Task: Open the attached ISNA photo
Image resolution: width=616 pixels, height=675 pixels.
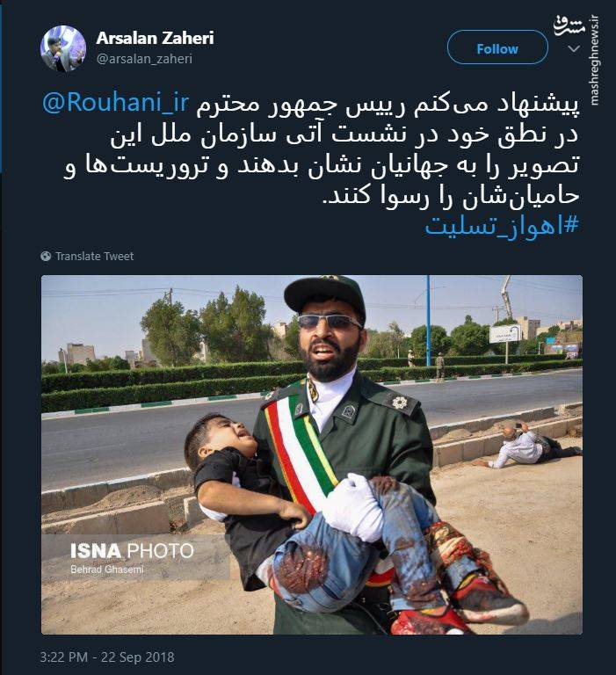Action: point(312,454)
